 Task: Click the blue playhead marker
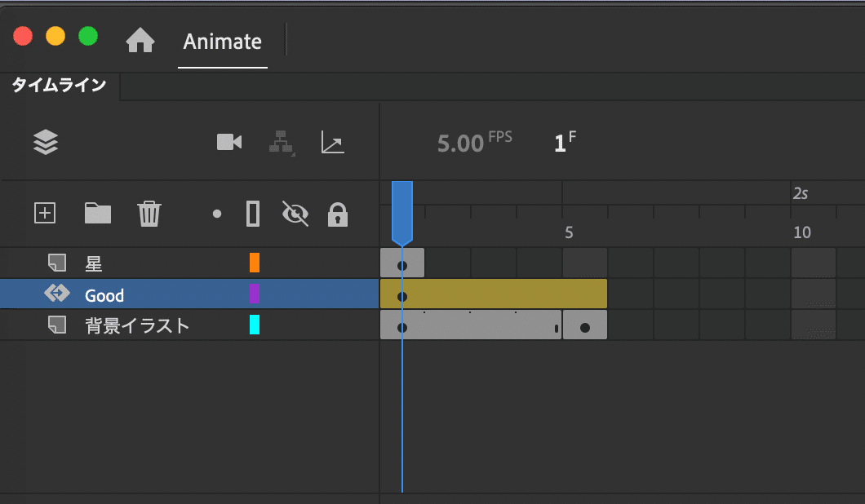(402, 213)
